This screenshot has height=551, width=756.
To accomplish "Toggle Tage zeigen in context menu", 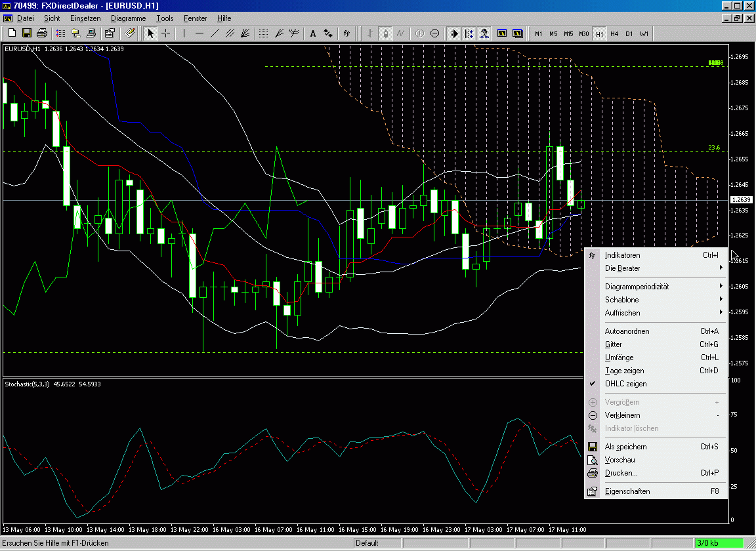I will pos(624,371).
